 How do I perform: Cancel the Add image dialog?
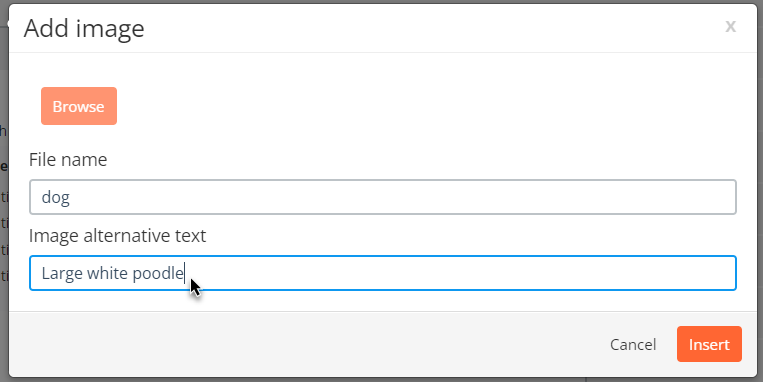[633, 345]
